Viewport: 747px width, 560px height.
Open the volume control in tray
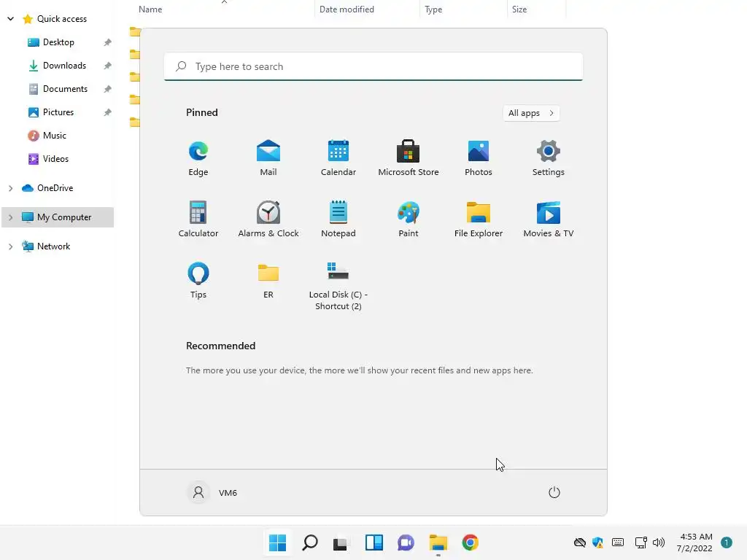click(x=659, y=542)
